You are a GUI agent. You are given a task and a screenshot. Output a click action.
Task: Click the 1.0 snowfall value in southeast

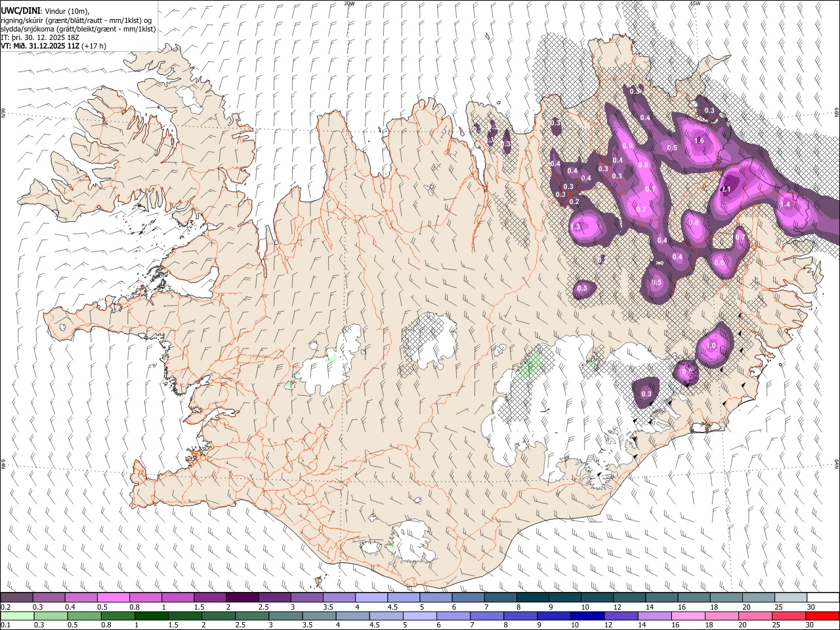coord(710,345)
